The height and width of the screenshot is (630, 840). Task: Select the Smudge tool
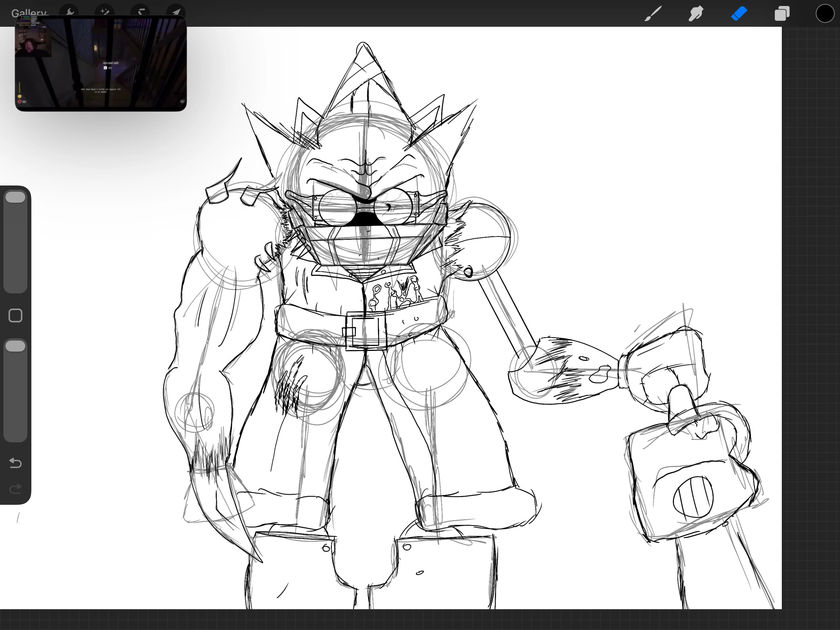click(x=696, y=14)
